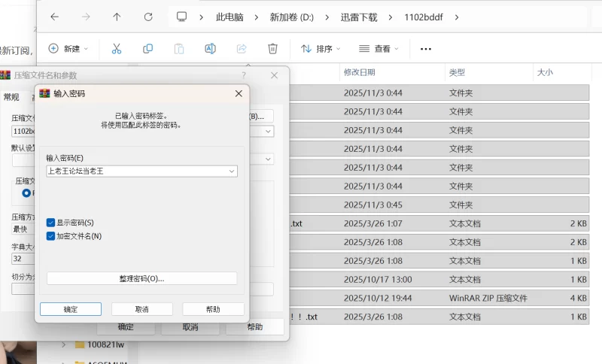
Task: Expand the password input dropdown arrow
Action: (232, 171)
